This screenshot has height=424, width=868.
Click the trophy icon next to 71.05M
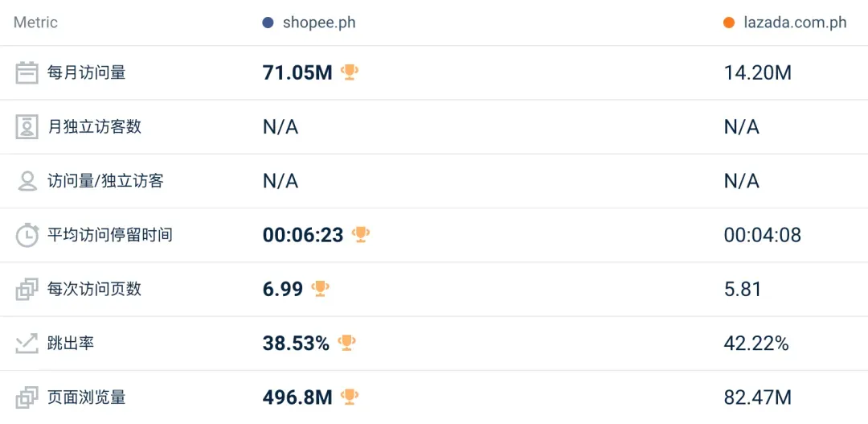350,72
